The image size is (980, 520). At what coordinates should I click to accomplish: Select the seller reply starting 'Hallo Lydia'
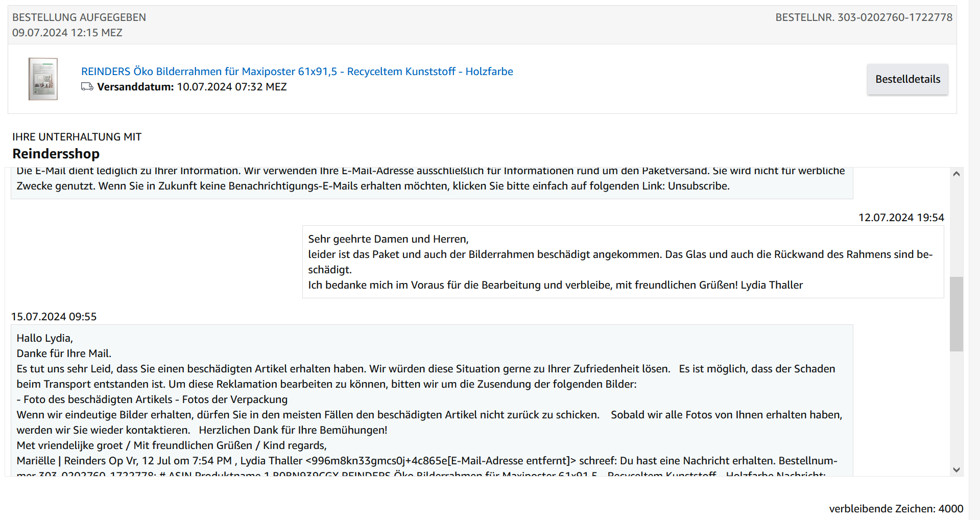point(432,399)
